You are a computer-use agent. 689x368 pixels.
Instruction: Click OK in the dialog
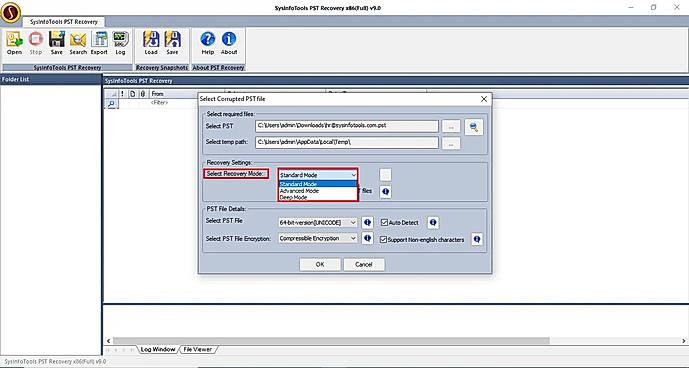coord(320,264)
